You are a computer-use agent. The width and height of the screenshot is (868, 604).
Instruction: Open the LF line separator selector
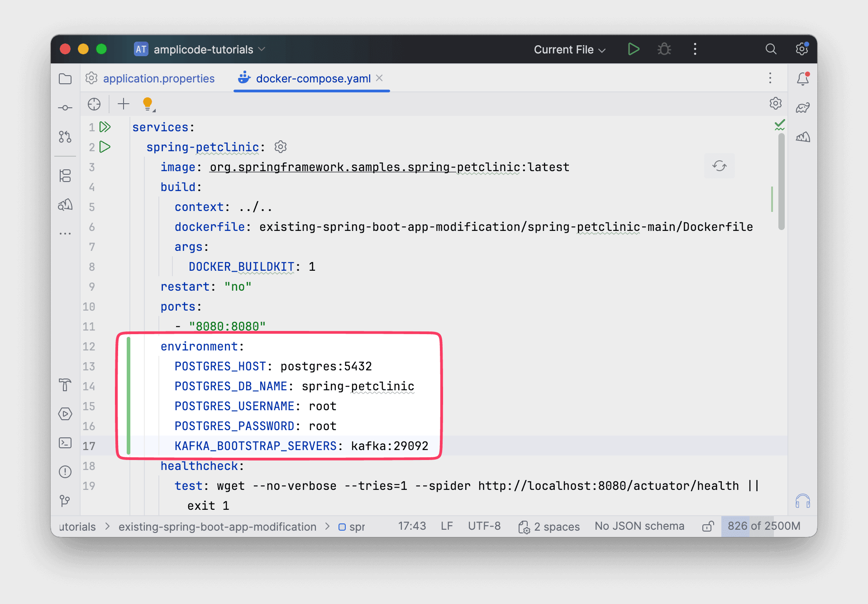447,526
